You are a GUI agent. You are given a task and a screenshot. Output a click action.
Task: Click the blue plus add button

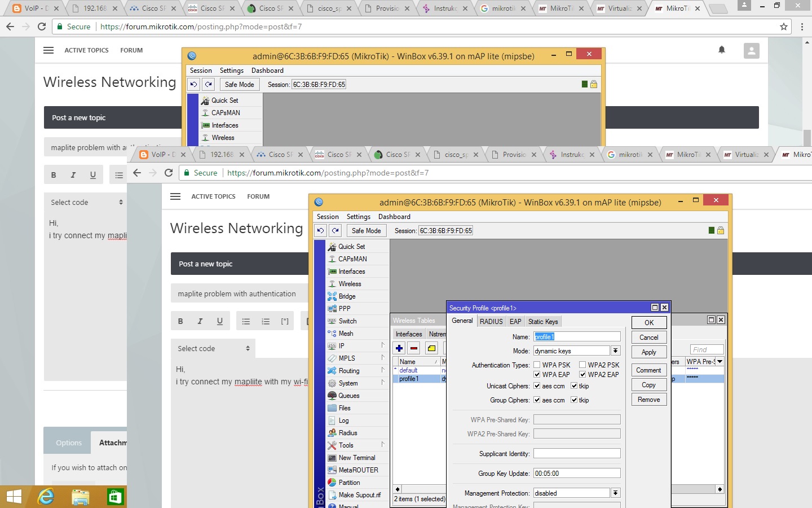[399, 348]
